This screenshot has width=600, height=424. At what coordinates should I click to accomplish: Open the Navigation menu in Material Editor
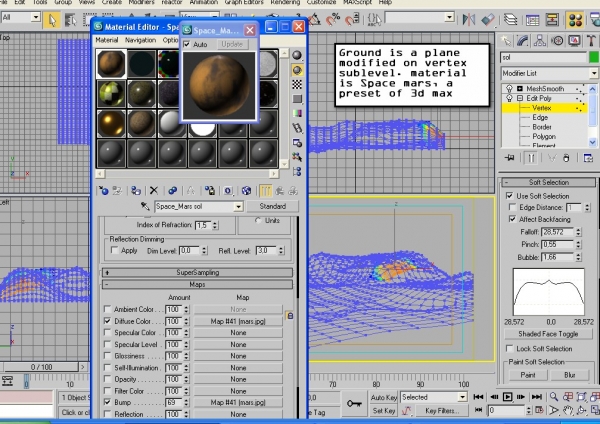tap(140, 40)
